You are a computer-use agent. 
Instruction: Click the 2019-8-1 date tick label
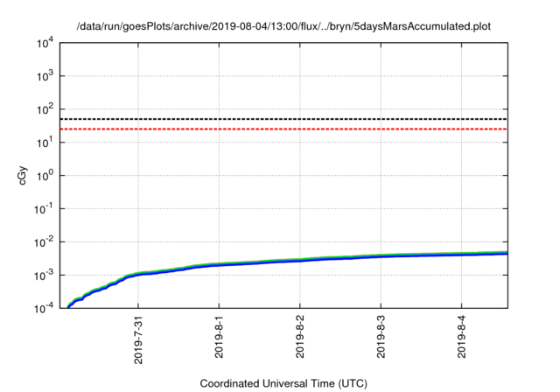click(219, 337)
